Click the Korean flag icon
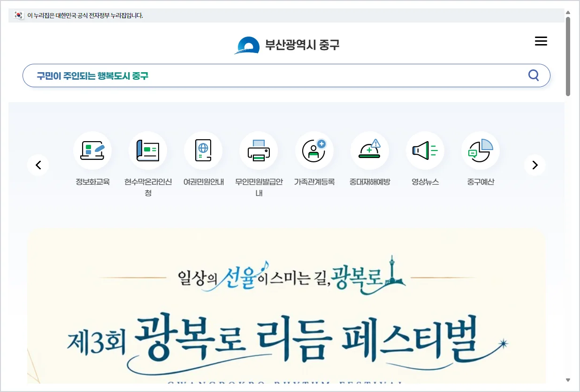Image resolution: width=580 pixels, height=392 pixels. tap(19, 15)
